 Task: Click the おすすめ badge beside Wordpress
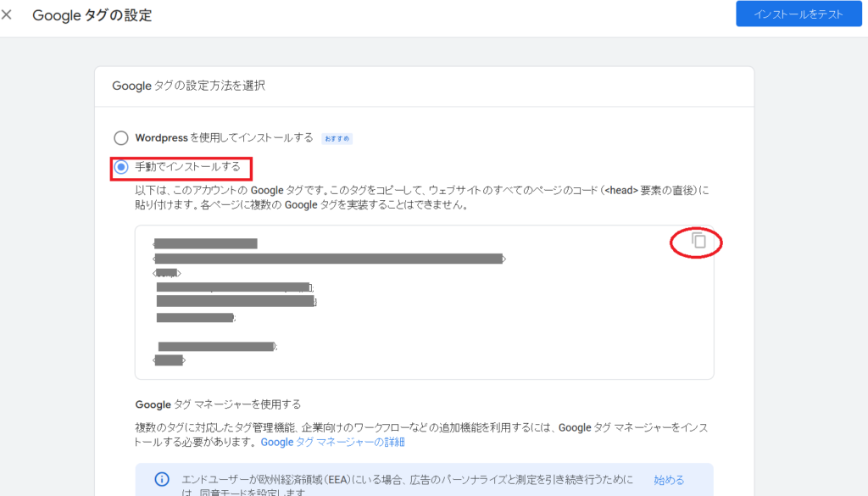pyautogui.click(x=337, y=138)
